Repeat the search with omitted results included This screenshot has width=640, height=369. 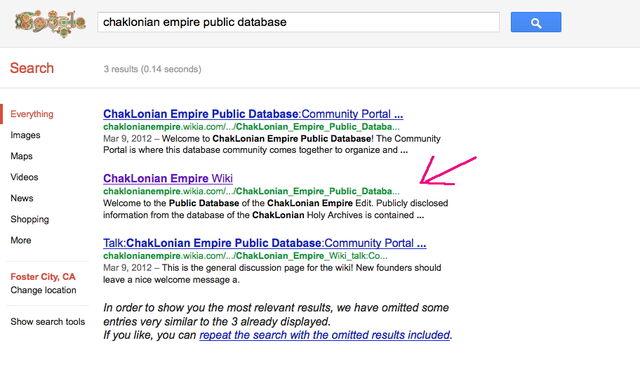coord(324,335)
